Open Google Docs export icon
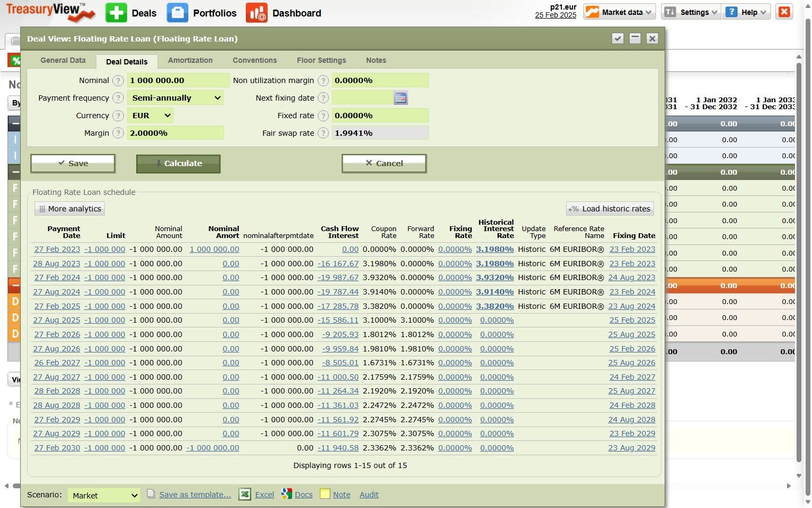The height and width of the screenshot is (508, 812). pyautogui.click(x=287, y=494)
